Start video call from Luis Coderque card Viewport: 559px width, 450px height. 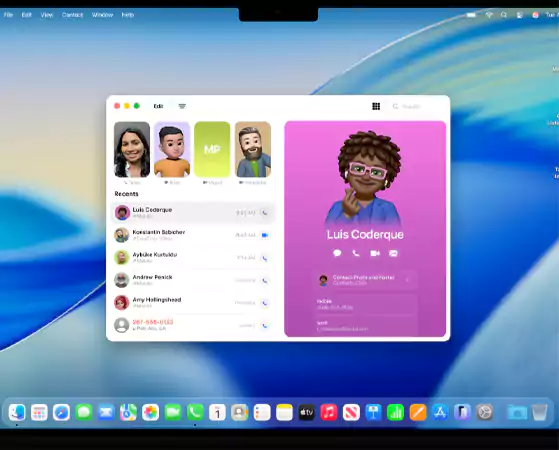[375, 253]
